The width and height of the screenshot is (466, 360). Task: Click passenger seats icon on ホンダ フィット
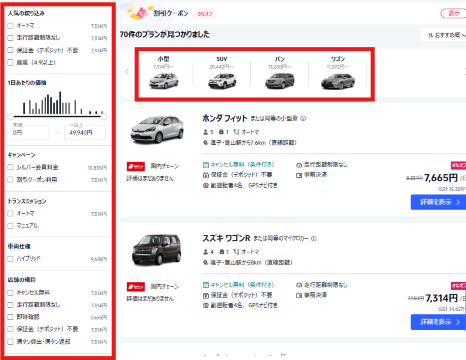[x=206, y=132]
